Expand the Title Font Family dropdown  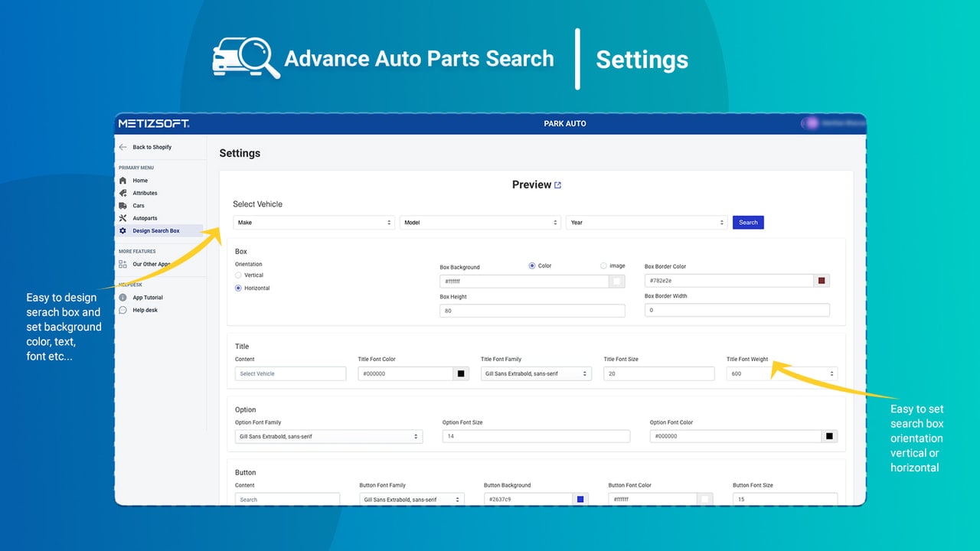click(x=536, y=373)
